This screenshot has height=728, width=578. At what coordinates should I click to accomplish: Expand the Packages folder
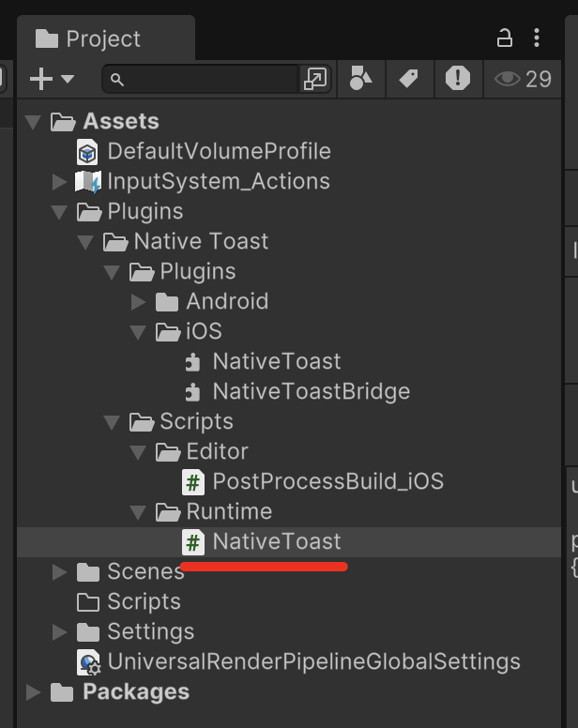33,692
